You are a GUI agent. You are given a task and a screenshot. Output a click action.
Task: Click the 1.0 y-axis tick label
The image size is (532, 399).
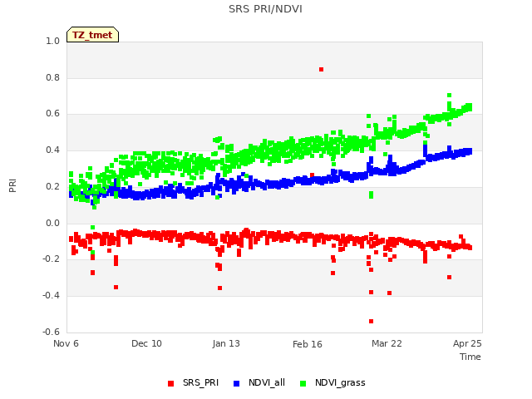tap(52, 41)
